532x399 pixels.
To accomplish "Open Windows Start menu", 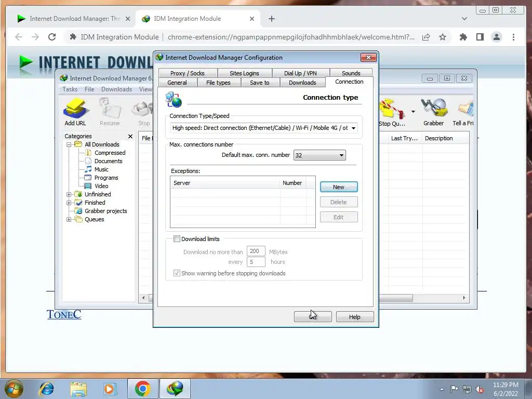I will [14, 389].
